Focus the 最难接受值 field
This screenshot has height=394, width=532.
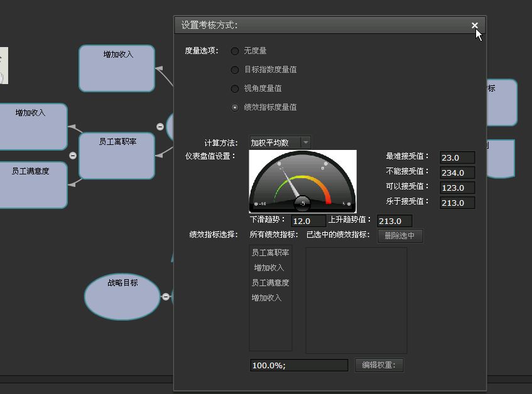coord(457,157)
